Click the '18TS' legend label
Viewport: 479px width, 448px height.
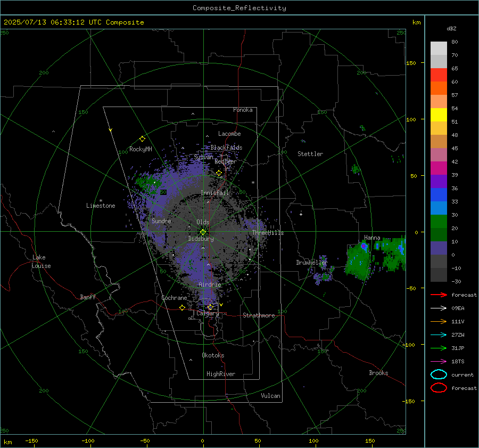(458, 362)
